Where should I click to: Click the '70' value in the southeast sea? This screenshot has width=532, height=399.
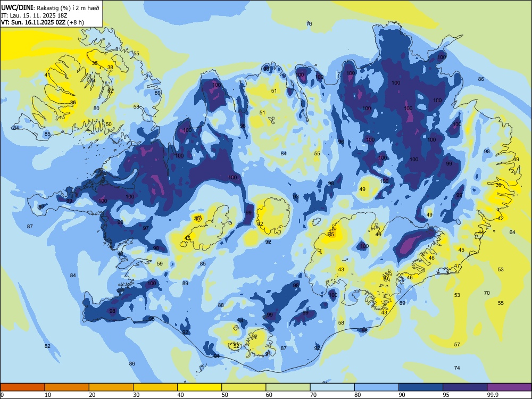tap(487, 293)
